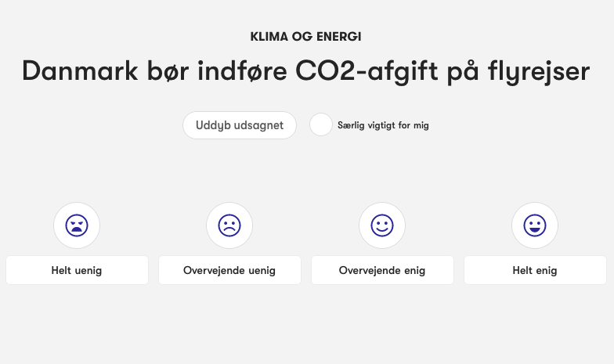Choose the Overvejende uenig button
614x364 pixels.
click(x=229, y=271)
